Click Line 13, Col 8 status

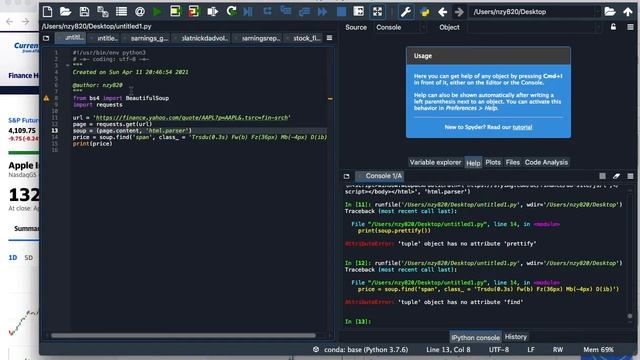[448, 350]
